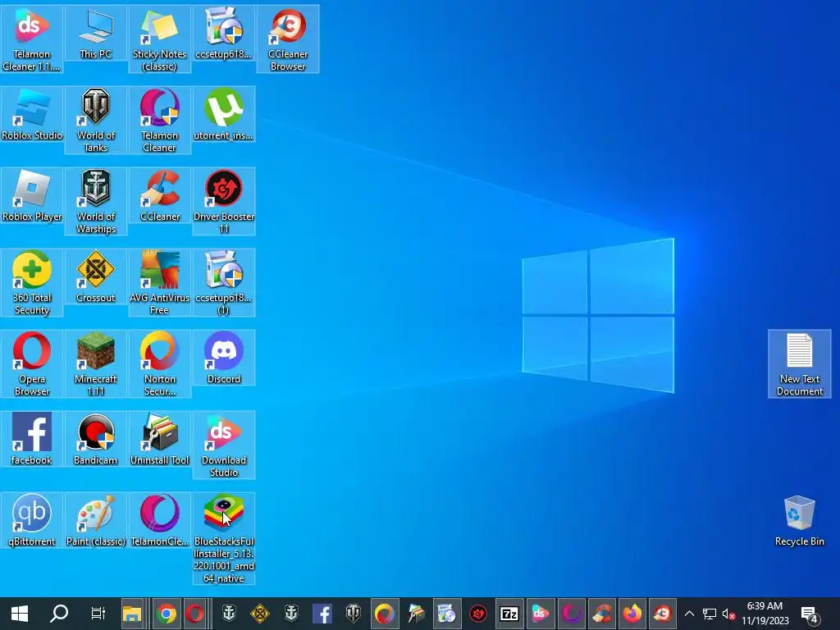The height and width of the screenshot is (630, 840).
Task: Open the Action Center notifications
Action: 809,614
